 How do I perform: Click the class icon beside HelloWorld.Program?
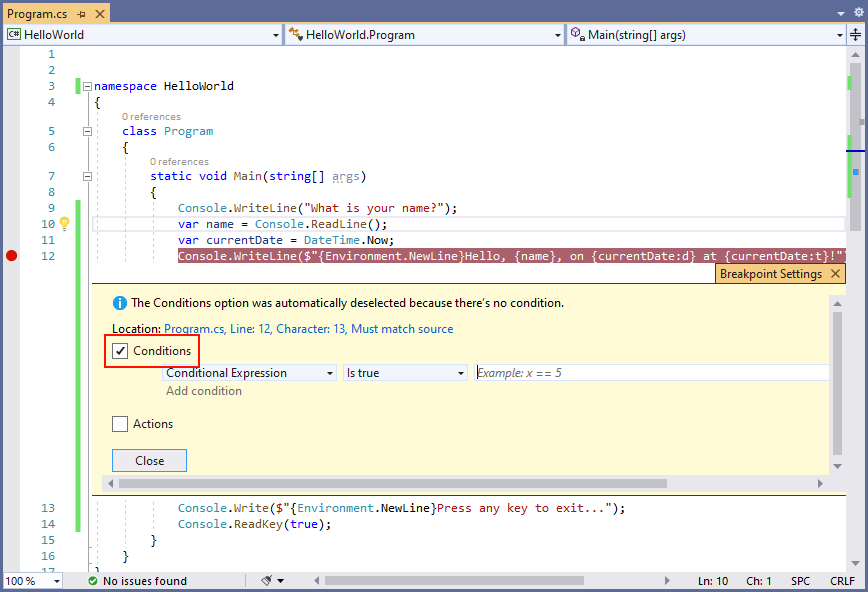295,34
